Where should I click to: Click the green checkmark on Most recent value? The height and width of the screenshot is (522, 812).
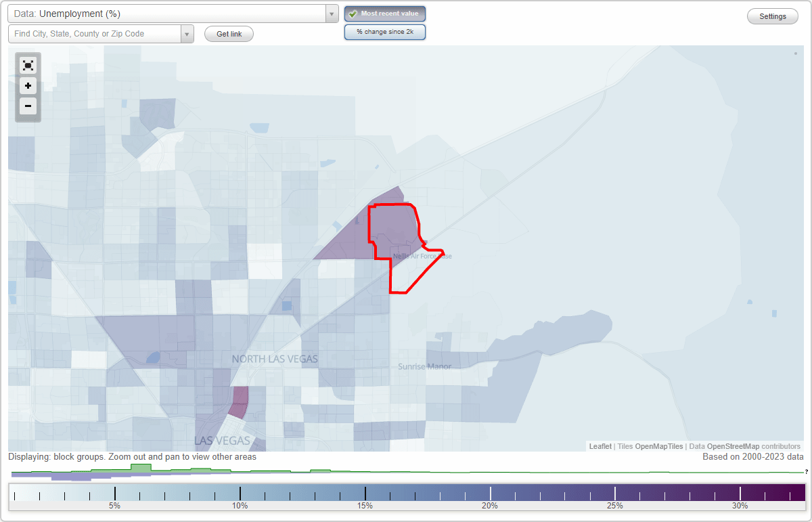[353, 13]
